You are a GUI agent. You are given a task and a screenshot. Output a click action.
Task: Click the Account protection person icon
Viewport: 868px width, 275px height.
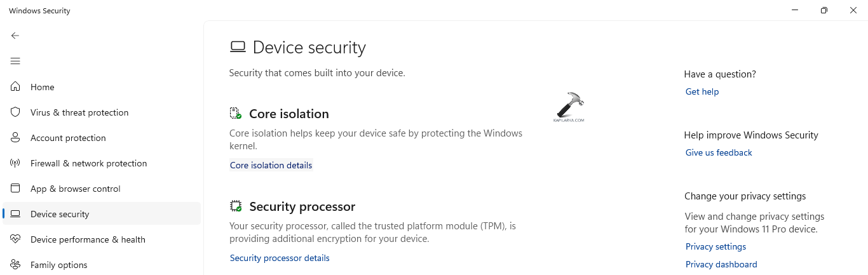[x=15, y=138]
